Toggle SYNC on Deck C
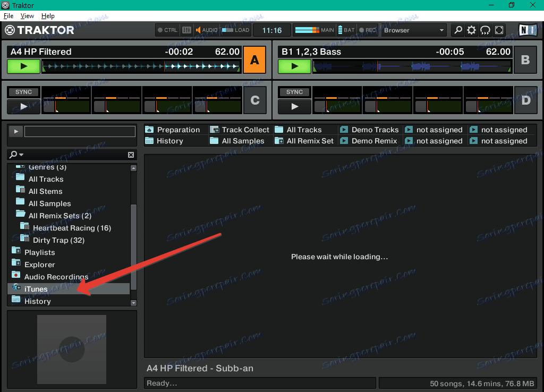The height and width of the screenshot is (392, 544). coord(23,92)
